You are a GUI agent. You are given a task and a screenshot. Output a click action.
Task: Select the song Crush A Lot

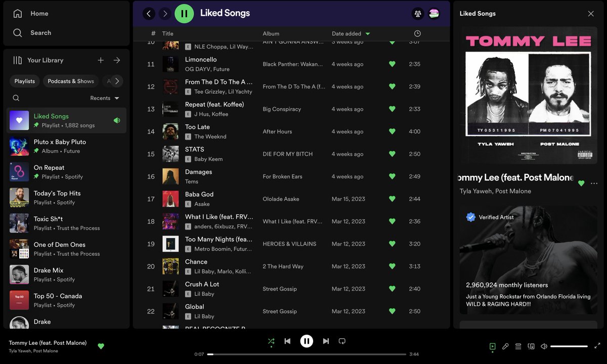click(291, 289)
